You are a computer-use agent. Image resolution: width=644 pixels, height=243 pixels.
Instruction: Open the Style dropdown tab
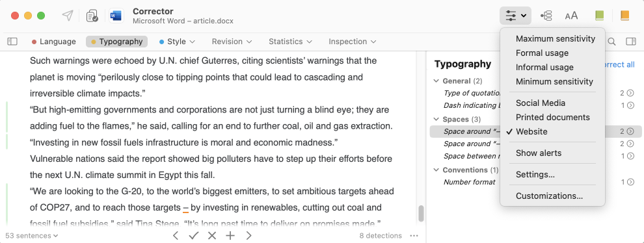point(177,42)
